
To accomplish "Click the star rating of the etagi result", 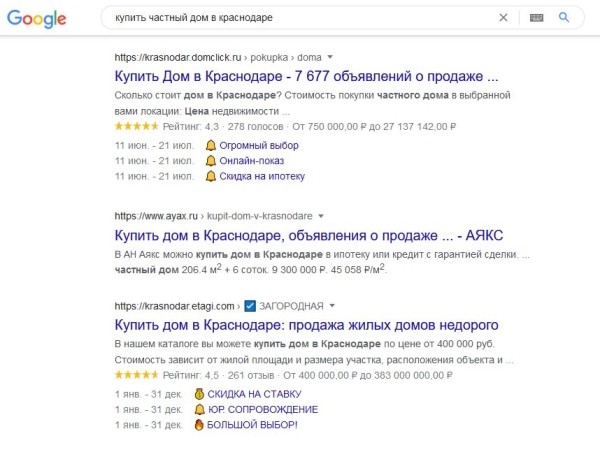I will click(136, 375).
